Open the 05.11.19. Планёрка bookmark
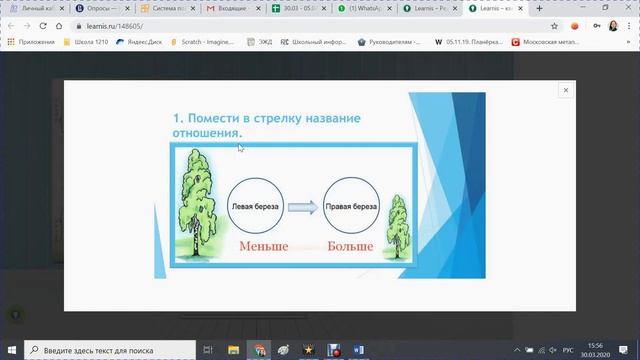The height and width of the screenshot is (360, 640). [x=469, y=42]
